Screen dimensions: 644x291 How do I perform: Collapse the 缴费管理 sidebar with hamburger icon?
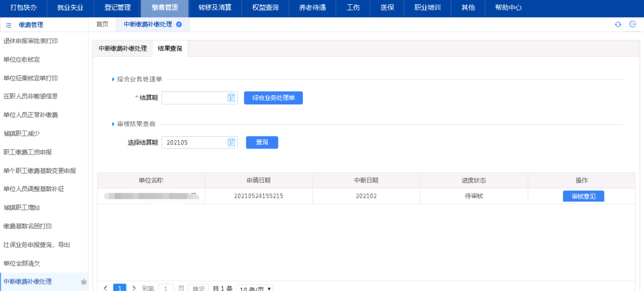click(9, 25)
